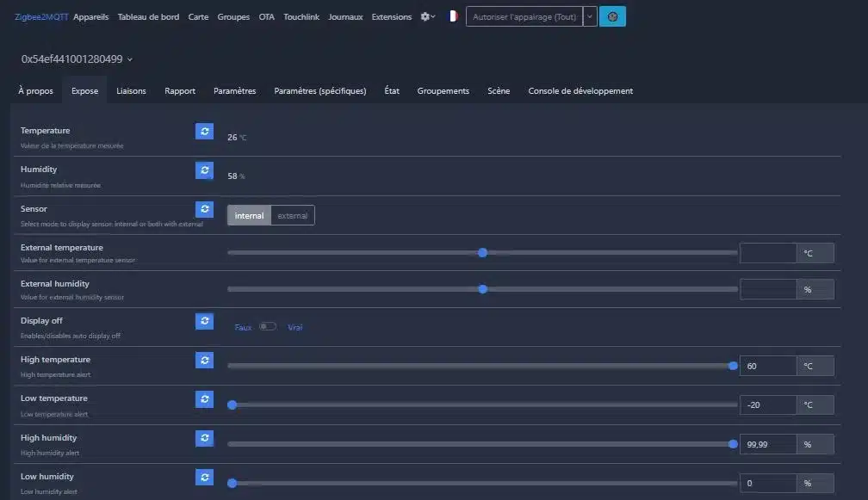
Task: Open the French flag language selector
Action: 453,16
